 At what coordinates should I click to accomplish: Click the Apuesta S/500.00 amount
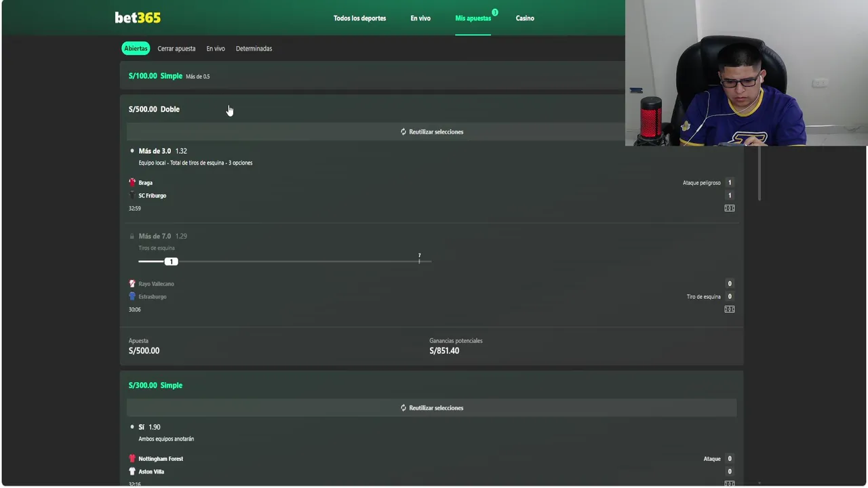click(144, 350)
